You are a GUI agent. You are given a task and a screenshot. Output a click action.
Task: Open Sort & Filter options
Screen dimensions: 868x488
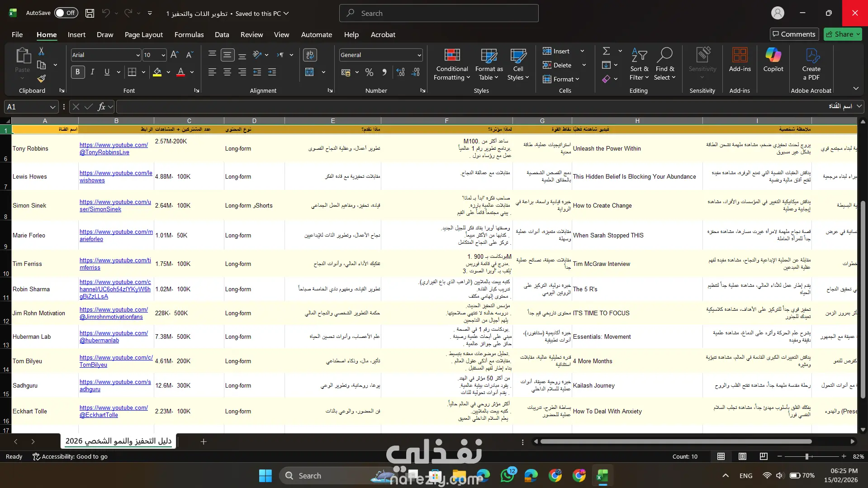coord(639,65)
